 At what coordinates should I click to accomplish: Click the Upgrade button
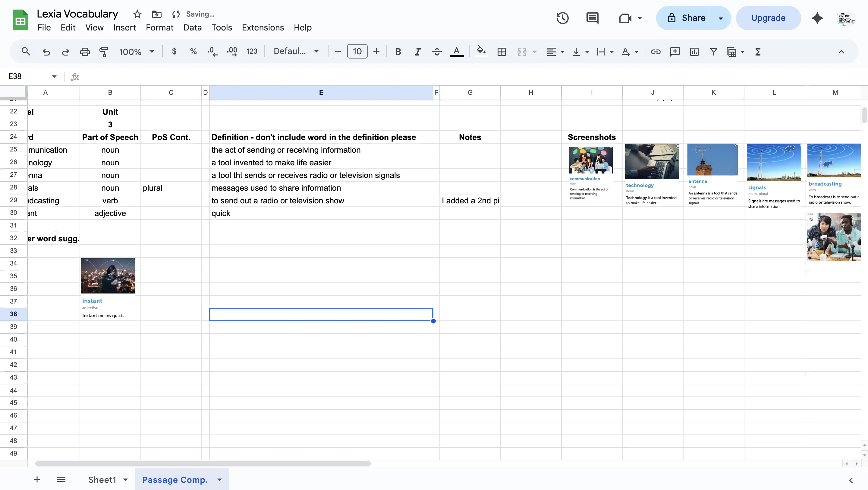point(768,17)
